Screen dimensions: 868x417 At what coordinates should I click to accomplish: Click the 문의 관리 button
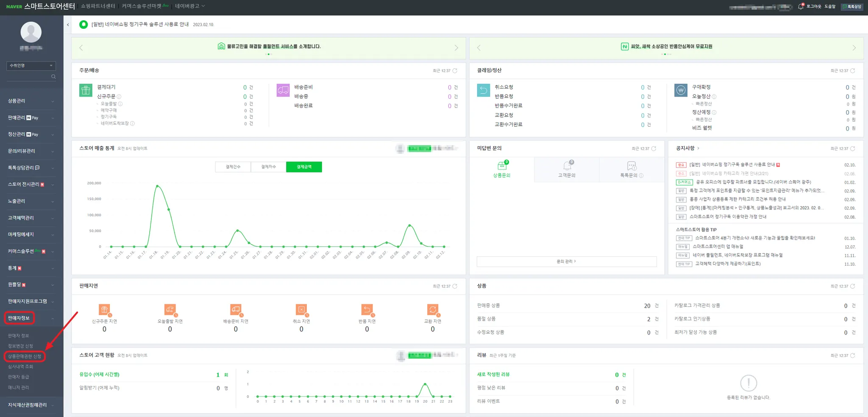coord(566,261)
